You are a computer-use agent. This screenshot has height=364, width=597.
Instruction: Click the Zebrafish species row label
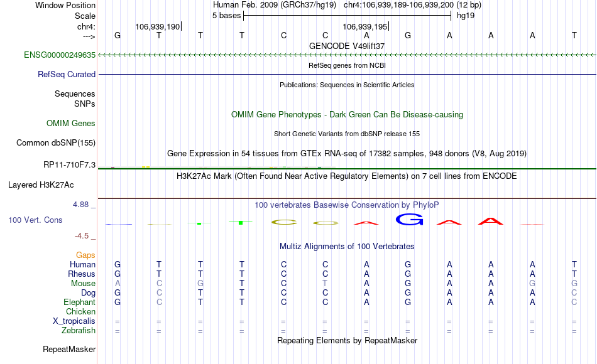[79, 330]
